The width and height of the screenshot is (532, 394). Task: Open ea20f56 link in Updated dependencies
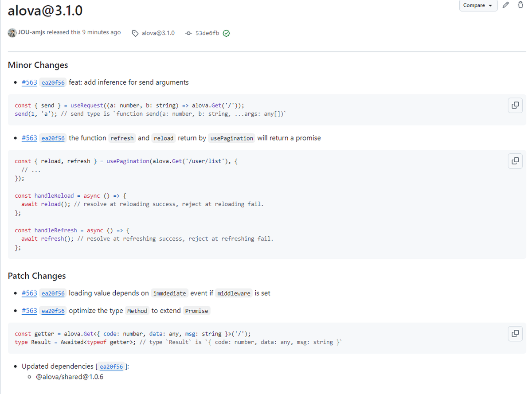[x=112, y=367]
